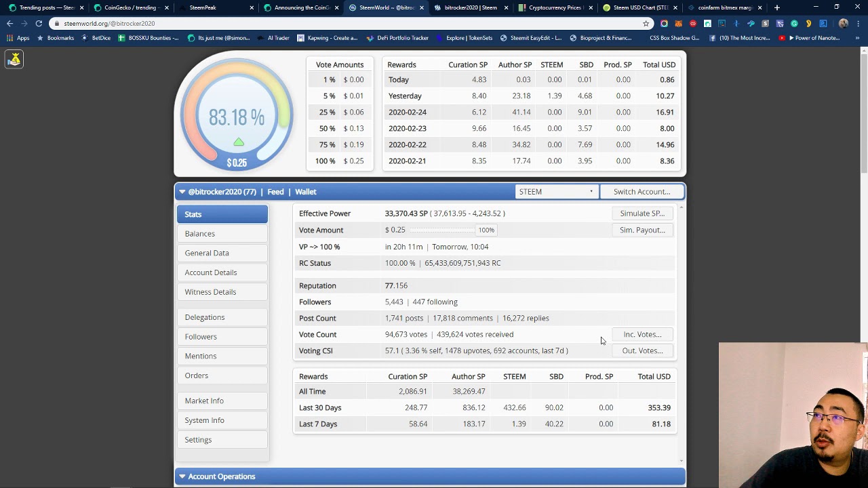868x488 pixels.
Task: Open the yellow ear-shaped extension icon
Action: pos(808,24)
